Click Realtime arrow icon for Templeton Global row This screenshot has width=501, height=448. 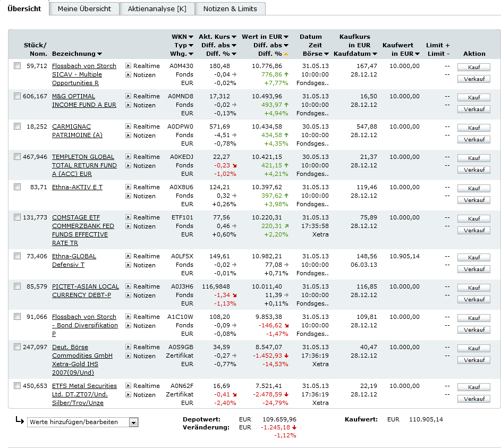click(x=128, y=157)
